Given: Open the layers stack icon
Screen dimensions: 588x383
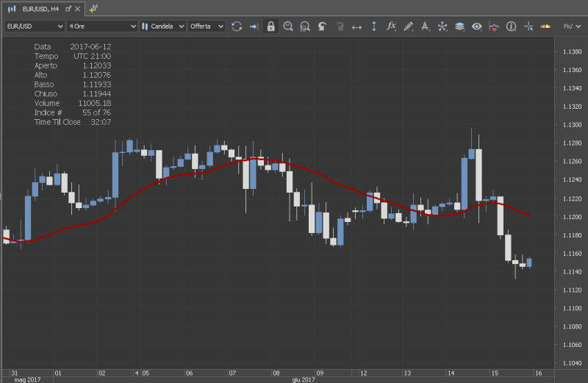Looking at the screenshot, I should coord(459,26).
